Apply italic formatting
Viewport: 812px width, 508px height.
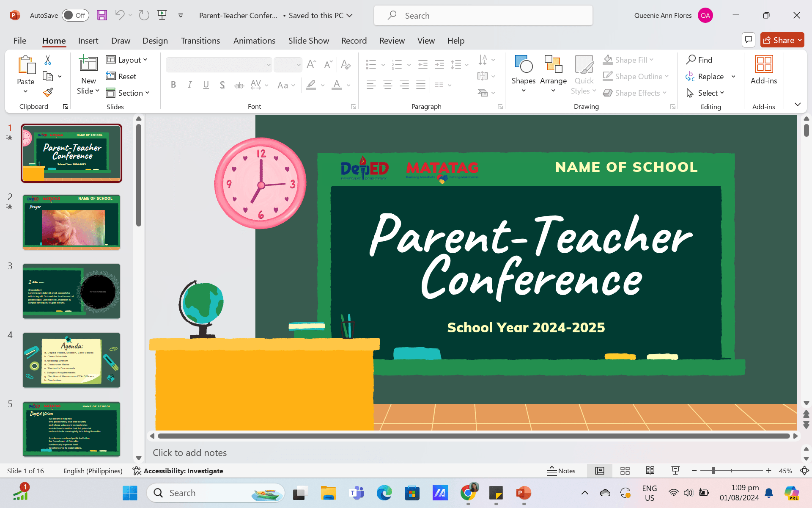click(189, 85)
